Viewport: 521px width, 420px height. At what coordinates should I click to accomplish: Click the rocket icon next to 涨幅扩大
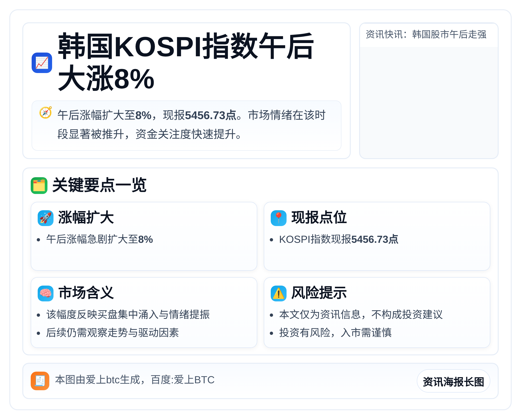46,218
